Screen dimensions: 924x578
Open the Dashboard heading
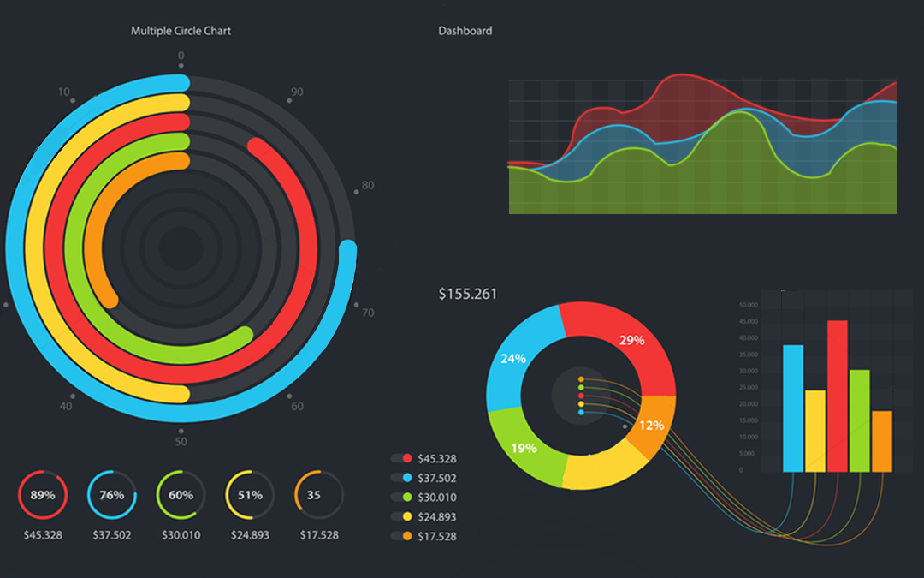tap(465, 31)
